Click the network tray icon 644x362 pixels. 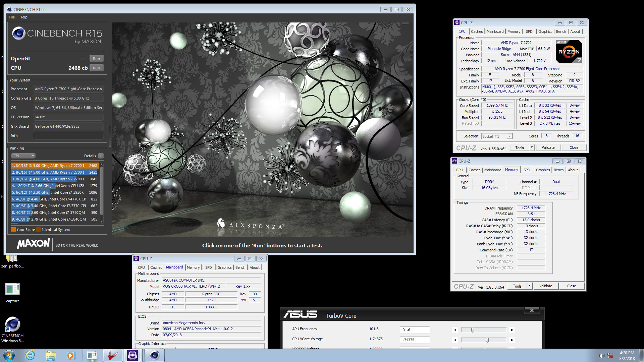coord(610,356)
